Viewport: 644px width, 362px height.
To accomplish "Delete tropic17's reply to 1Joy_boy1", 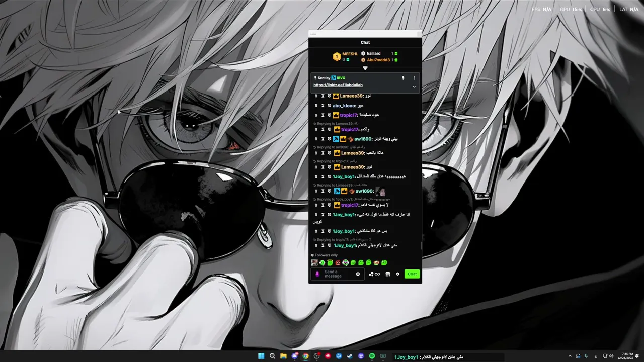I will point(316,205).
